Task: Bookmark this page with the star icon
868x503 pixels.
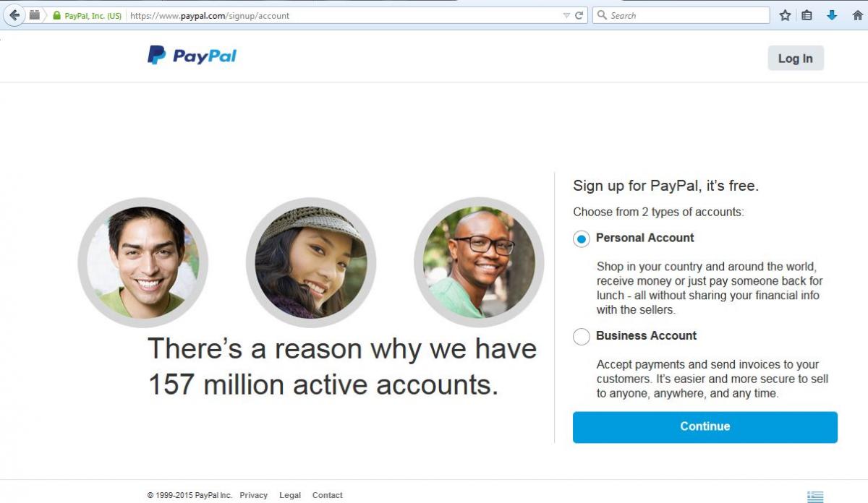Action: point(785,15)
